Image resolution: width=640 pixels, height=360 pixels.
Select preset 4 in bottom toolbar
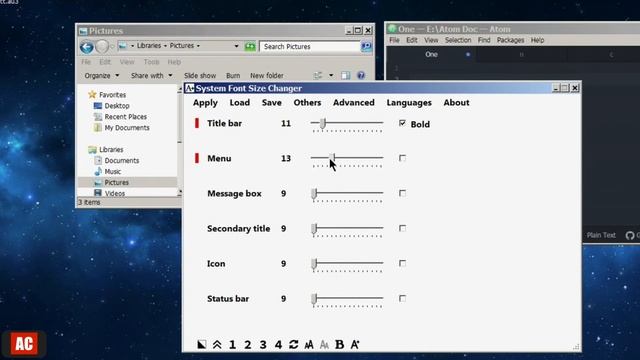(x=278, y=344)
